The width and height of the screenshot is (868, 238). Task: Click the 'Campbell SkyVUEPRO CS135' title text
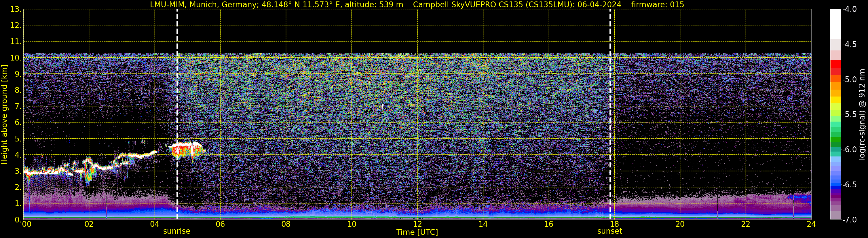coord(468,5)
